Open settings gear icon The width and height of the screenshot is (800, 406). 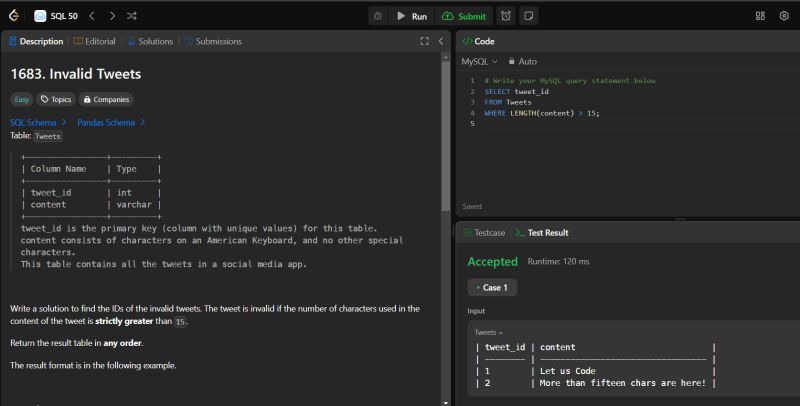(784, 16)
